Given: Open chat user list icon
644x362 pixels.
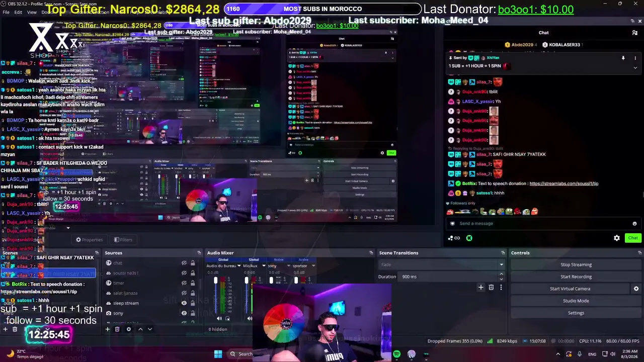Looking at the screenshot, I should pyautogui.click(x=635, y=33).
